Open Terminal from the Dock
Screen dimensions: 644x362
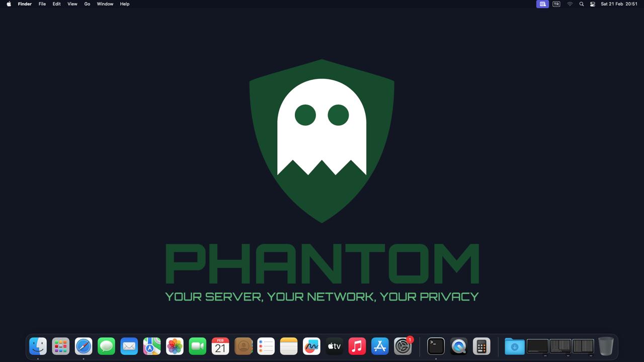coord(436,346)
